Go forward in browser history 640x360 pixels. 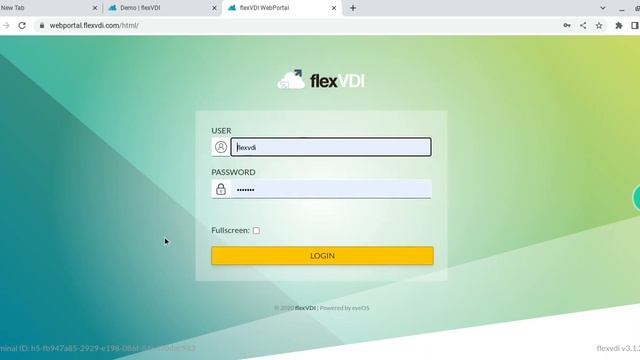(6, 25)
